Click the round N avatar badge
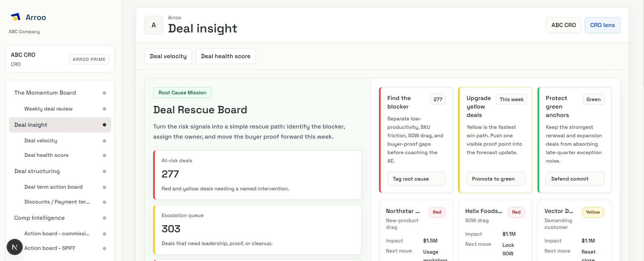Screen dimensions: 644x261 point(15,247)
